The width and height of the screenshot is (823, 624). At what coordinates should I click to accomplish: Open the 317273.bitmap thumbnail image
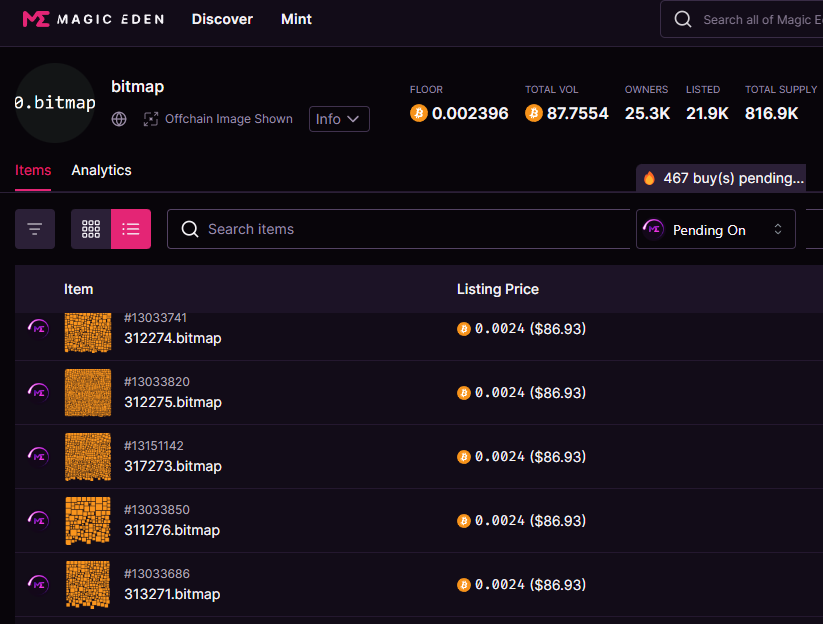(88, 457)
